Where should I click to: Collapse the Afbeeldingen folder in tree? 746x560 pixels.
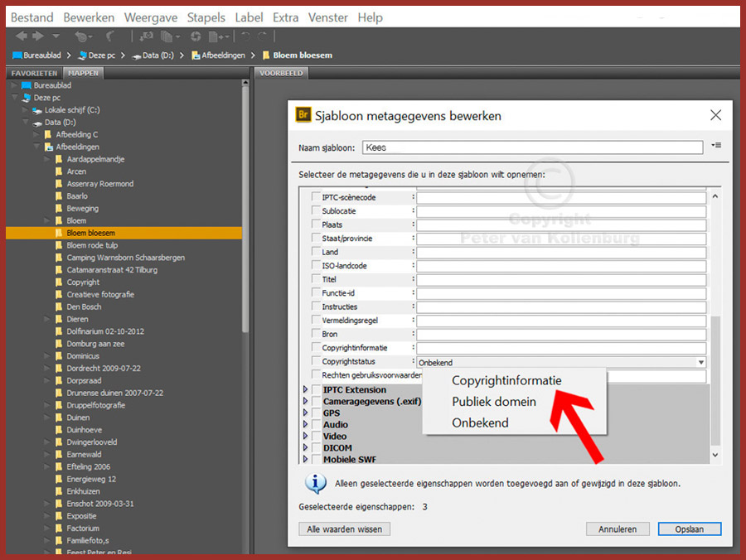[x=36, y=147]
